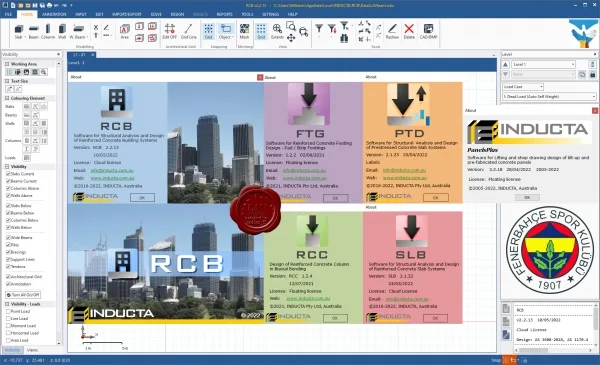Click the Mesh tool icon
The width and height of the screenshot is (600, 365).
point(244,31)
